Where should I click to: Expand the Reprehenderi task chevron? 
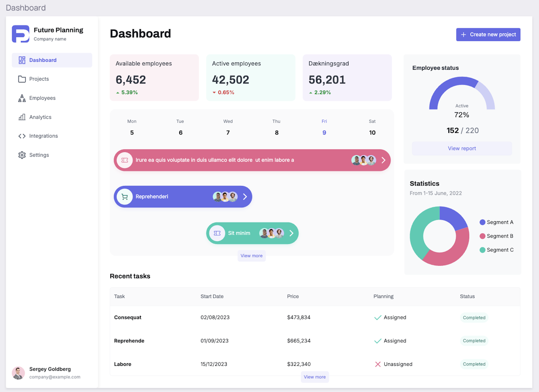point(245,197)
